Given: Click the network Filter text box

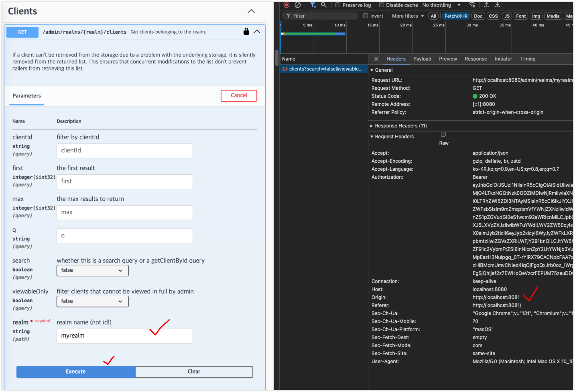Looking at the screenshot, I should (x=320, y=16).
